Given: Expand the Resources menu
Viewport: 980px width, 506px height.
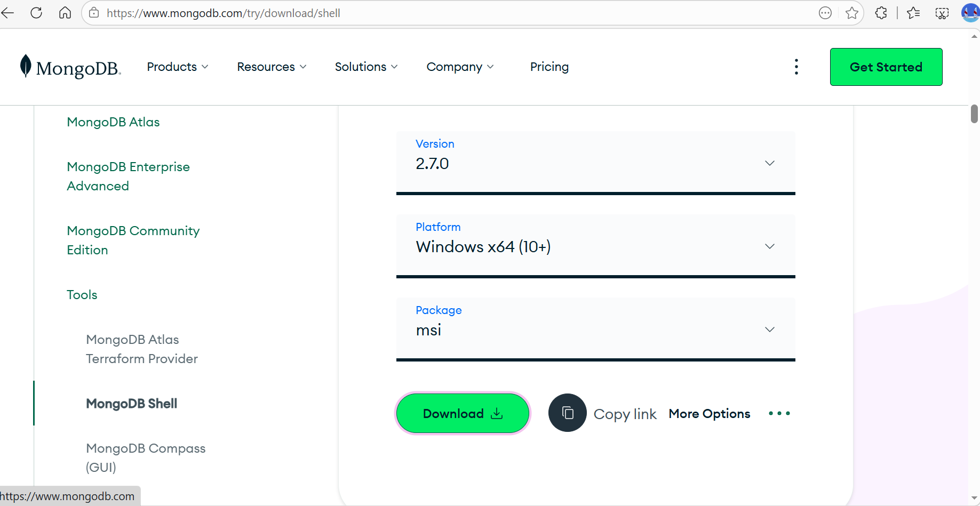Looking at the screenshot, I should click(272, 67).
